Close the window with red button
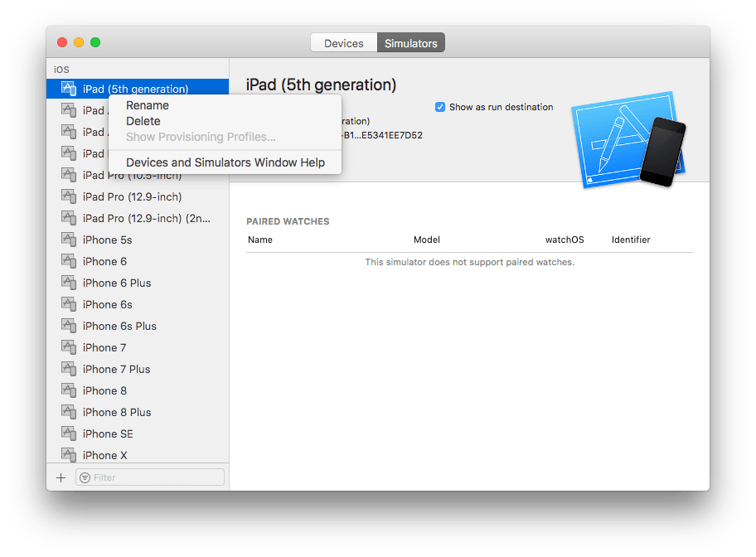 tap(62, 42)
